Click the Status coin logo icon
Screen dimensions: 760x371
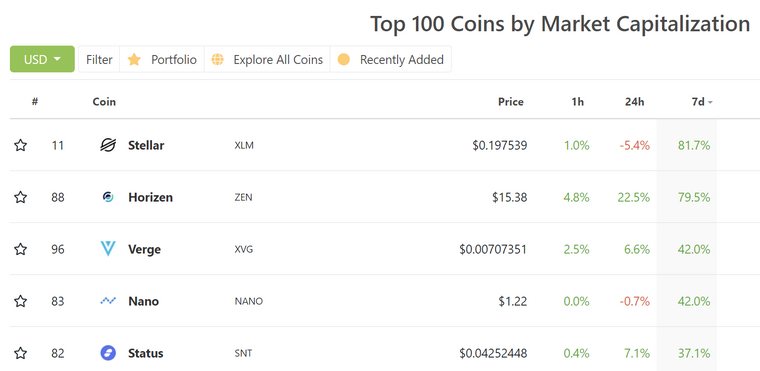click(x=108, y=353)
